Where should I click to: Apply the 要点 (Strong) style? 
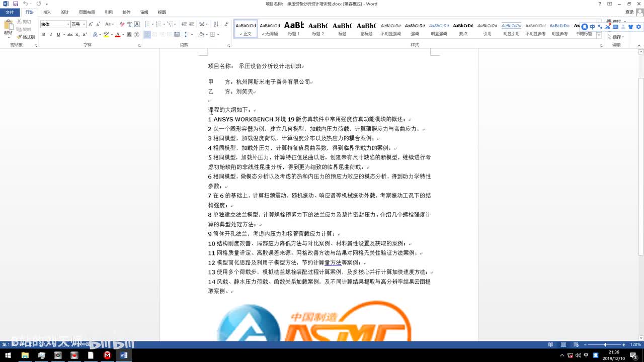463,29
